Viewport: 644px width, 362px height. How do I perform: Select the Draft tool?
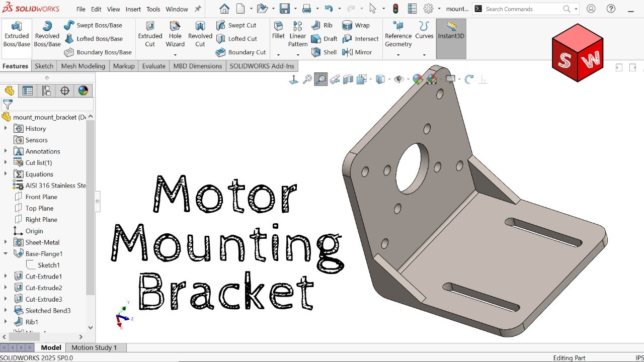[325, 39]
